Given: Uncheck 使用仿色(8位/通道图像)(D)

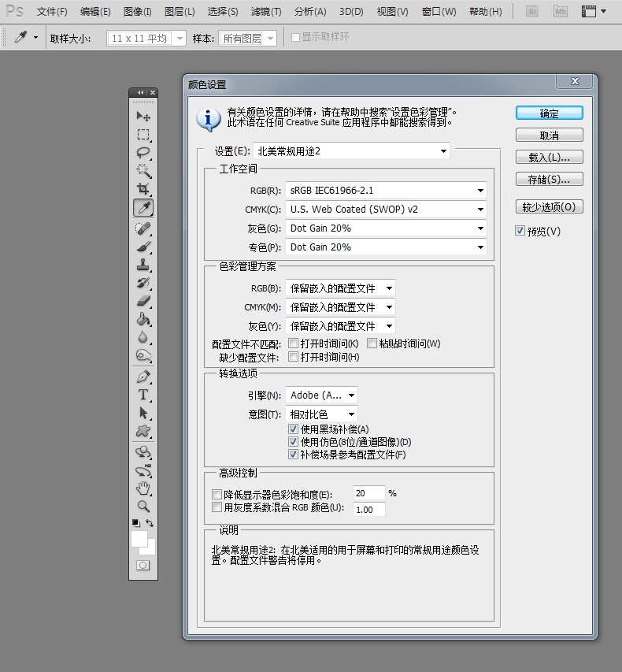Looking at the screenshot, I should pos(294,442).
